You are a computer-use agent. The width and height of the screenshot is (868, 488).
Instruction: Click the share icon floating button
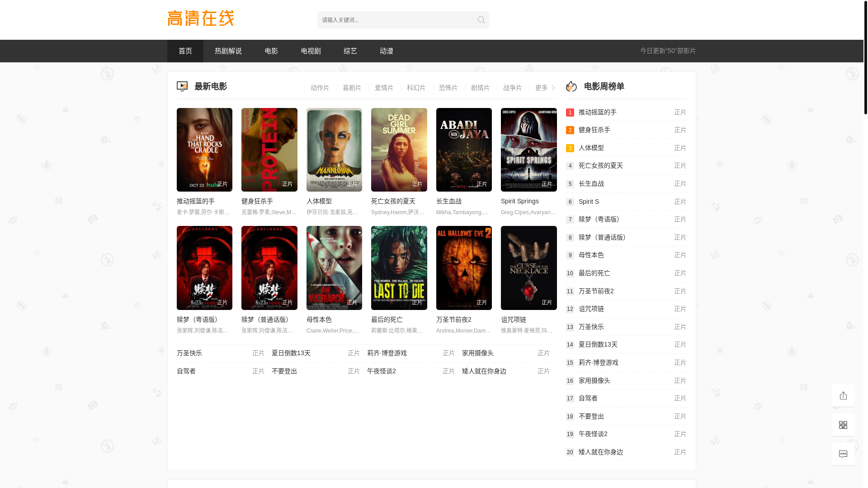[x=843, y=395]
